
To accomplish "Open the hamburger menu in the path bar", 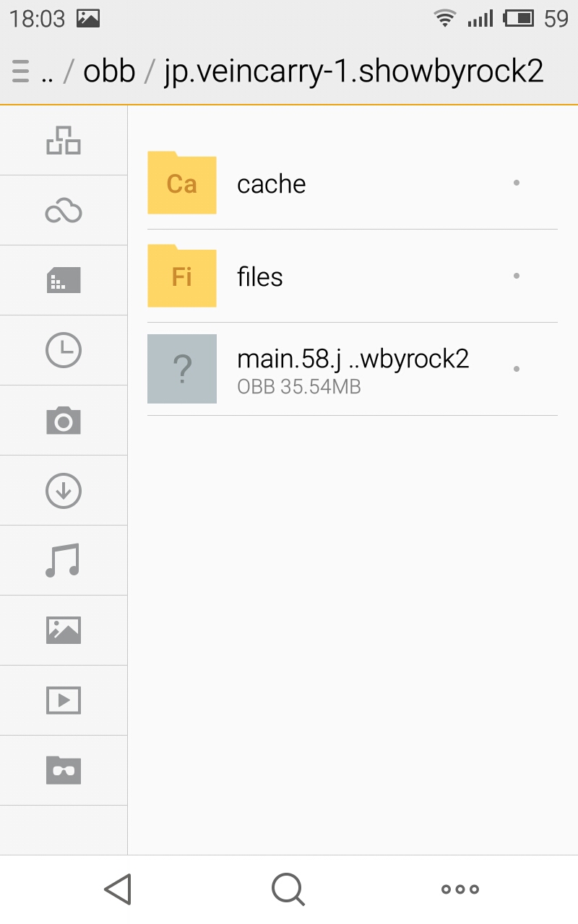I will click(x=21, y=71).
